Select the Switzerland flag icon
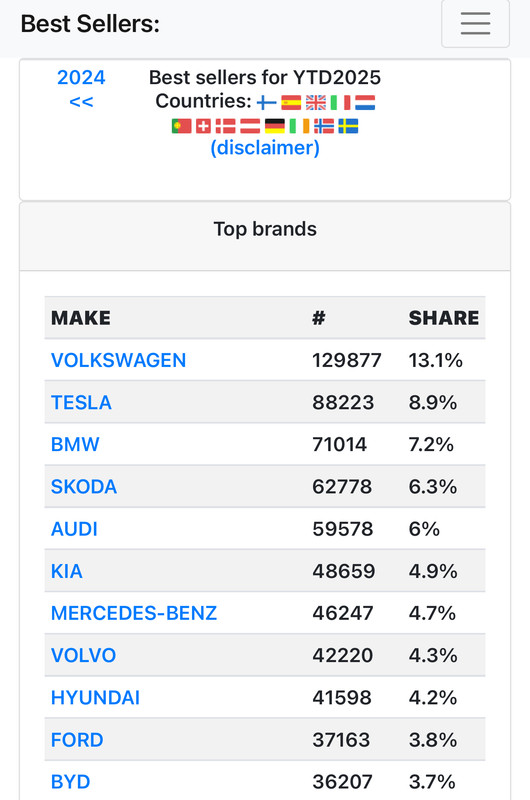 click(x=204, y=126)
